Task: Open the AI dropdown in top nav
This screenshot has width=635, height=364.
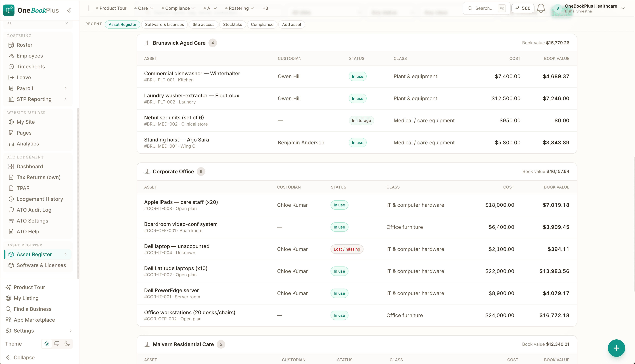Action: pos(210,8)
